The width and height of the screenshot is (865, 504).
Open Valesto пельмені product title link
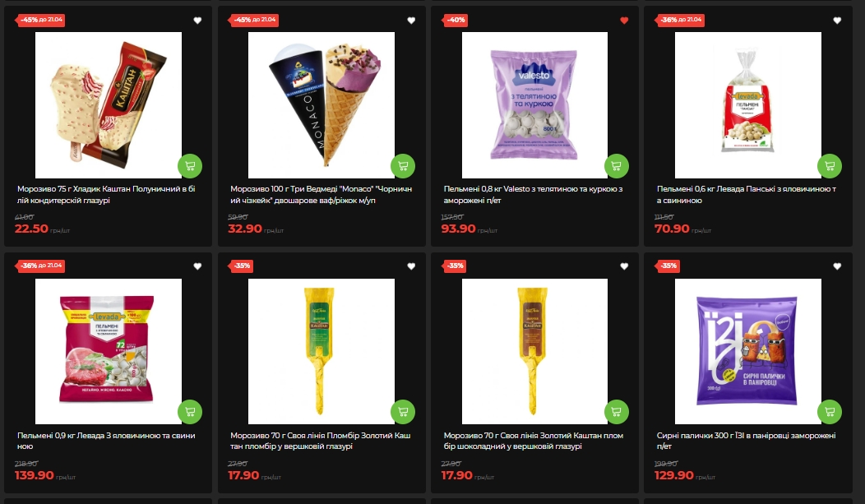533,194
